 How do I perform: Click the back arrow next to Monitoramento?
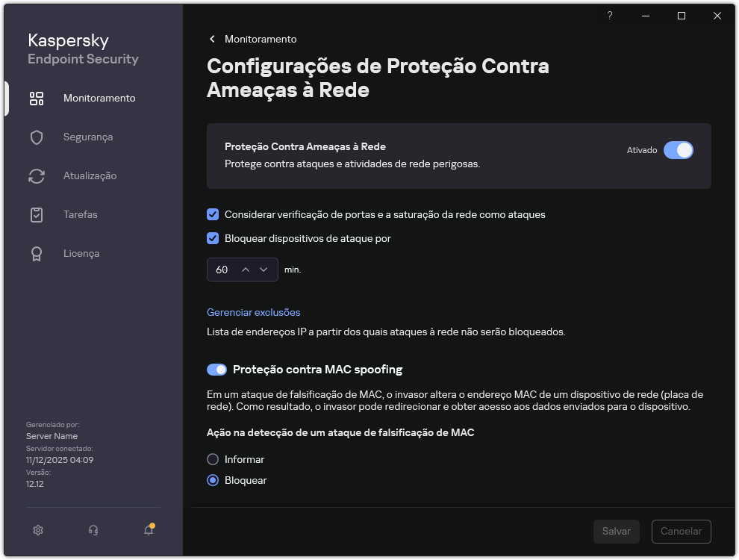[x=212, y=39]
